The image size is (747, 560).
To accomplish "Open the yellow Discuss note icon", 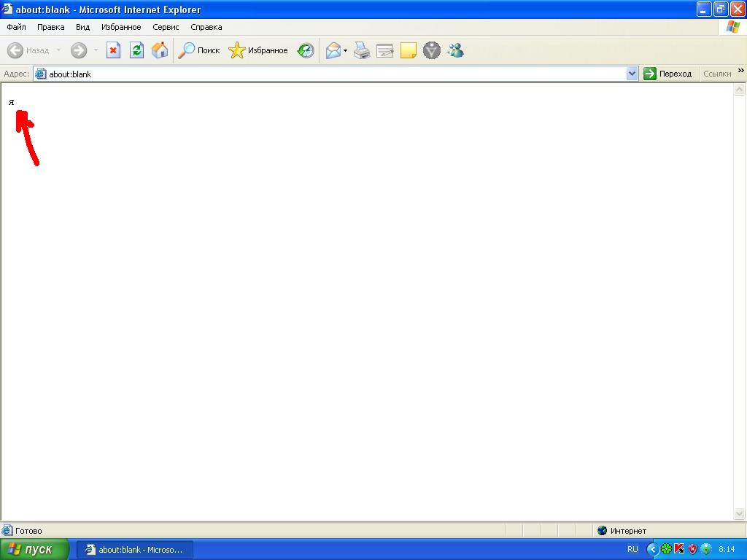I will pos(409,50).
